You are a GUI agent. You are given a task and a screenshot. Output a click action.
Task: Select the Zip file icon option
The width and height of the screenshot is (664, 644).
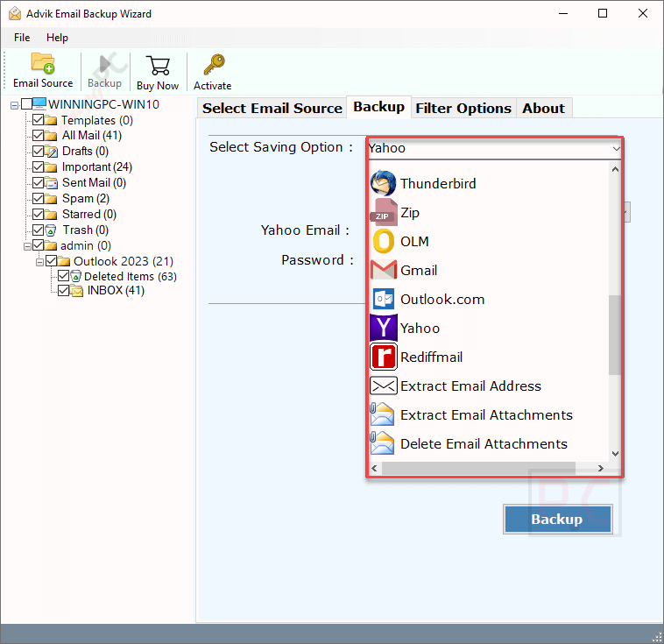tap(383, 212)
